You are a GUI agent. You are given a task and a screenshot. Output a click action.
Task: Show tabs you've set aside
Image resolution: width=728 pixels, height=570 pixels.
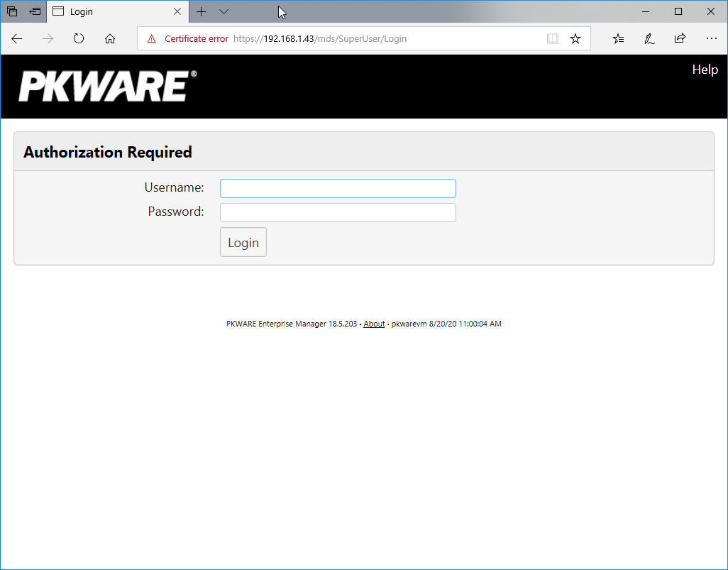click(x=12, y=12)
